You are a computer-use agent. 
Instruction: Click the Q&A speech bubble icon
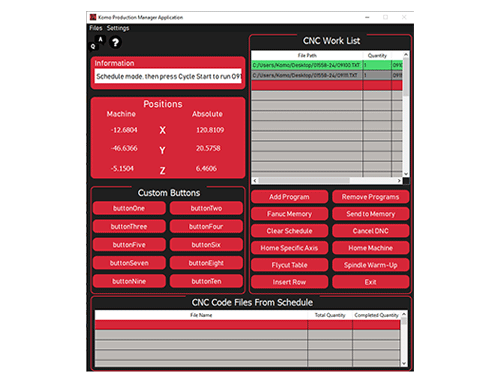[x=97, y=43]
